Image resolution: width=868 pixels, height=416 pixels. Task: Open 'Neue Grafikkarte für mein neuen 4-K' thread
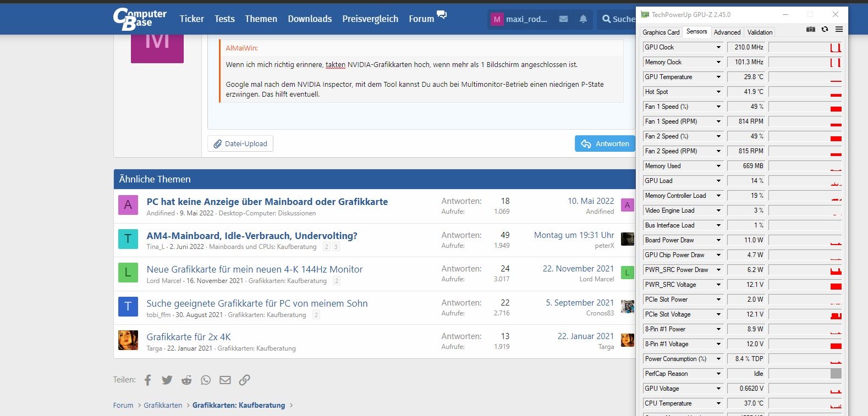tap(255, 269)
